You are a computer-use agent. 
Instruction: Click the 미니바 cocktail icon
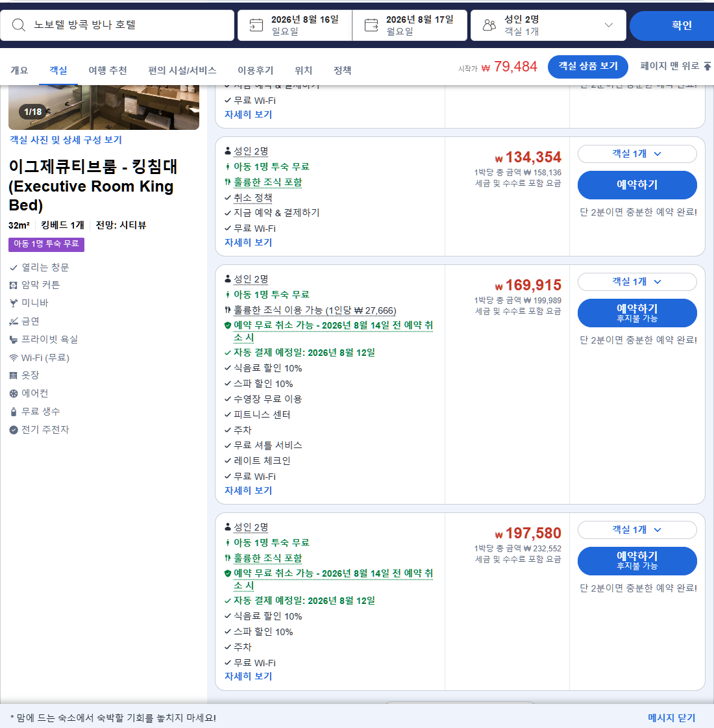[x=14, y=303]
